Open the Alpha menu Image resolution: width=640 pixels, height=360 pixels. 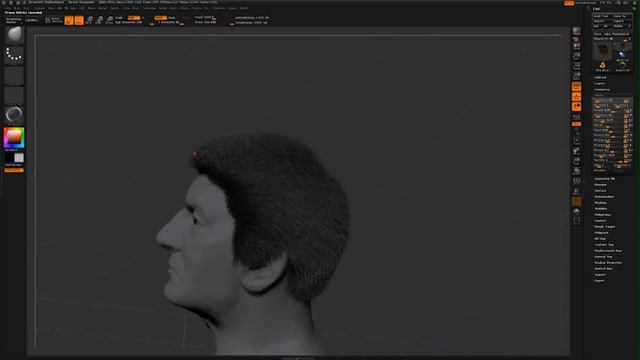pos(8,8)
